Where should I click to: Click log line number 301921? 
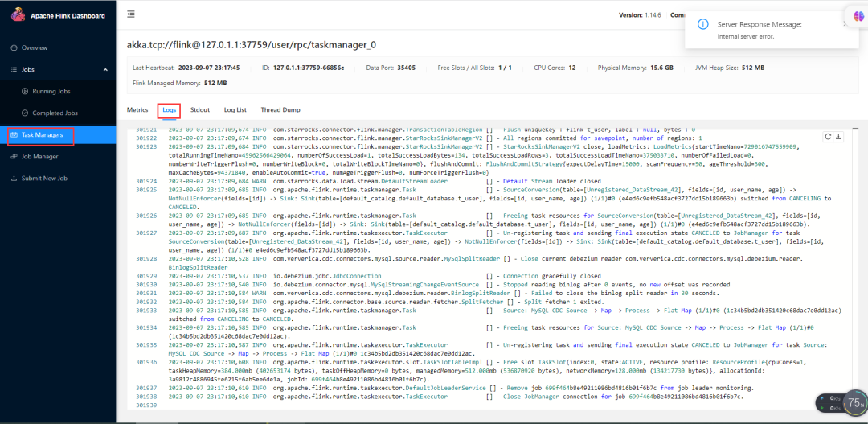point(146,130)
